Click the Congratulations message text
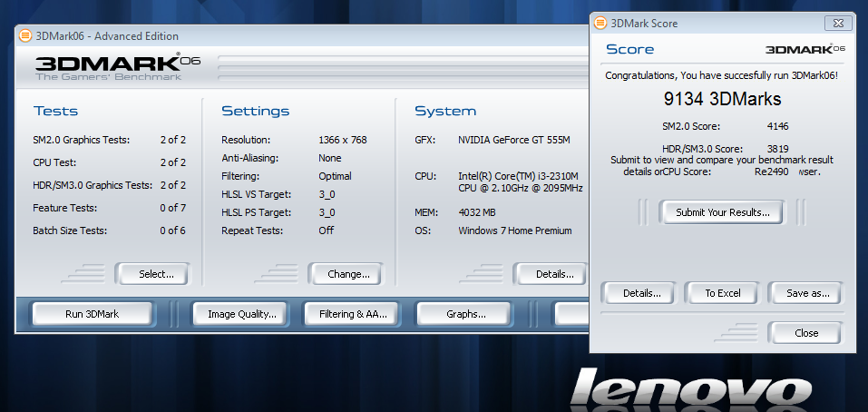Viewport: 868px width, 412px height. (x=721, y=75)
